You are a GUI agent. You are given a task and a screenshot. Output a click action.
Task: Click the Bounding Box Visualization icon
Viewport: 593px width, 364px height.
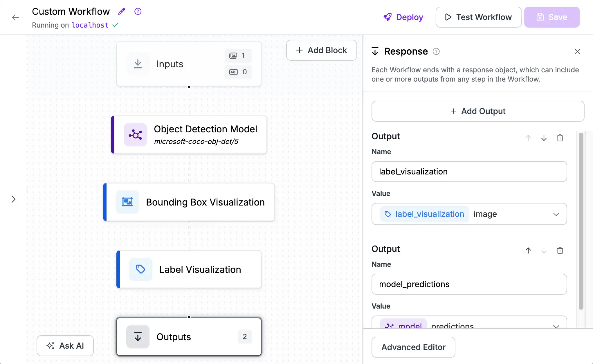coord(127,202)
